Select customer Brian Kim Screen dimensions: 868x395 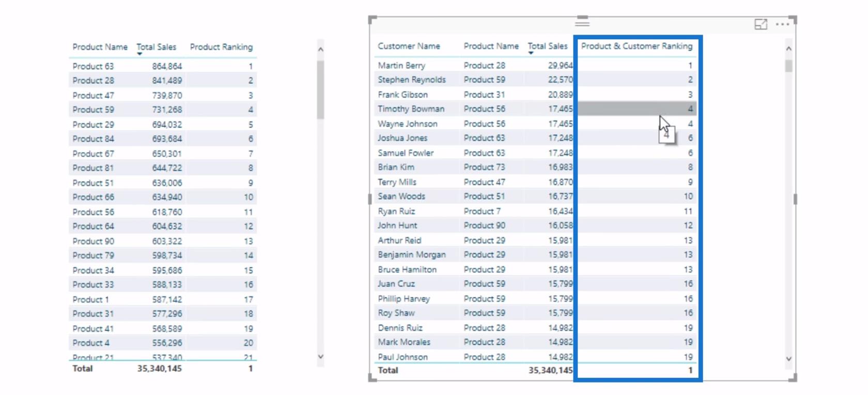pyautogui.click(x=396, y=168)
